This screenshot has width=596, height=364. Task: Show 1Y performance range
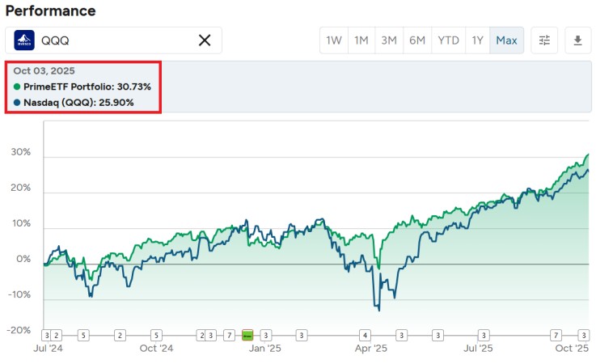(x=477, y=40)
